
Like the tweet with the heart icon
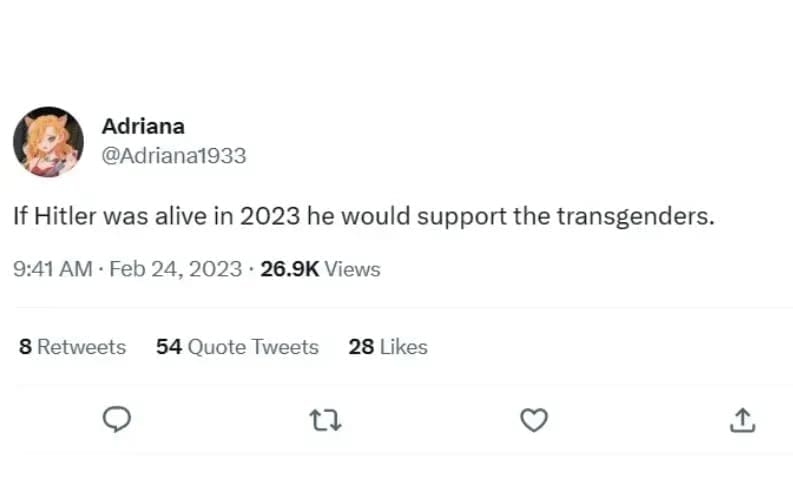pos(535,421)
